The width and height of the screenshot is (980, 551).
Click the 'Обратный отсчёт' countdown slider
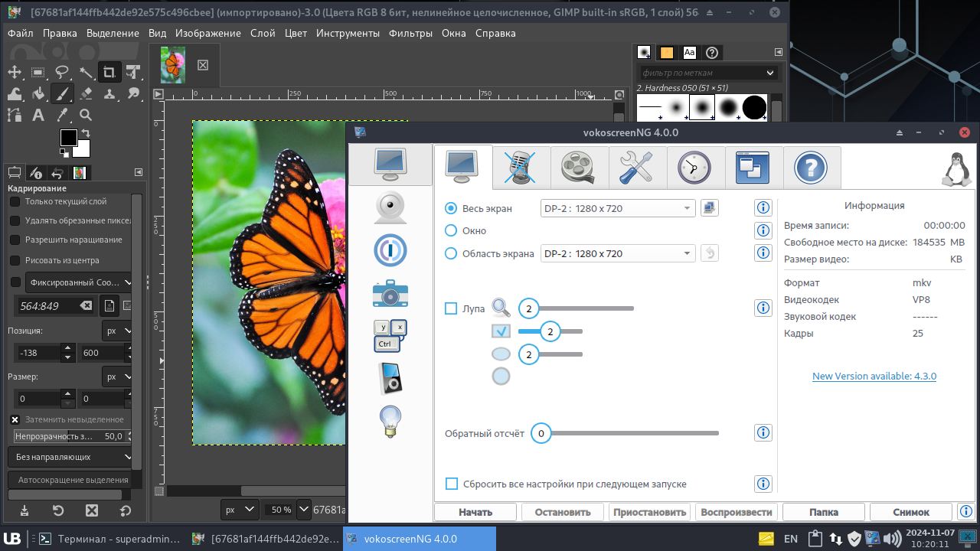(x=628, y=433)
